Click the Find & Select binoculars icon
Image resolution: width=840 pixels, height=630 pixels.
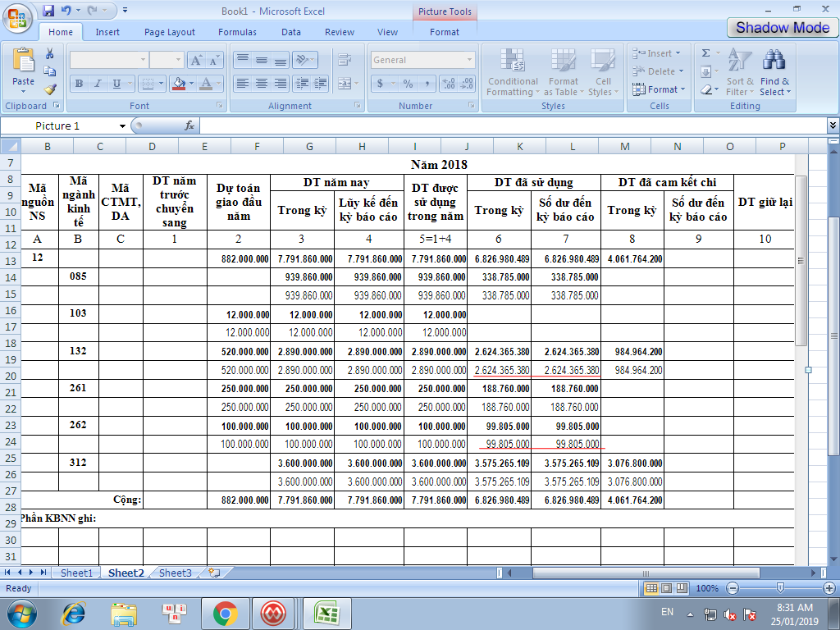pyautogui.click(x=774, y=62)
